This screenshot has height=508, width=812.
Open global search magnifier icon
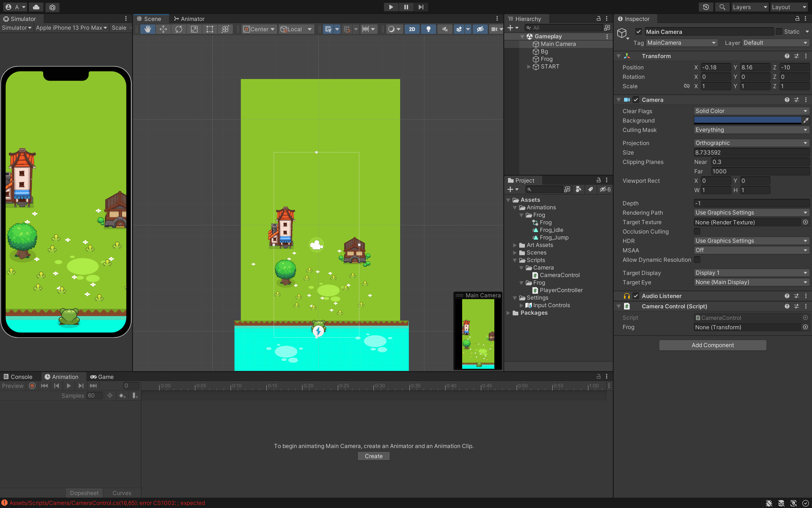(722, 7)
